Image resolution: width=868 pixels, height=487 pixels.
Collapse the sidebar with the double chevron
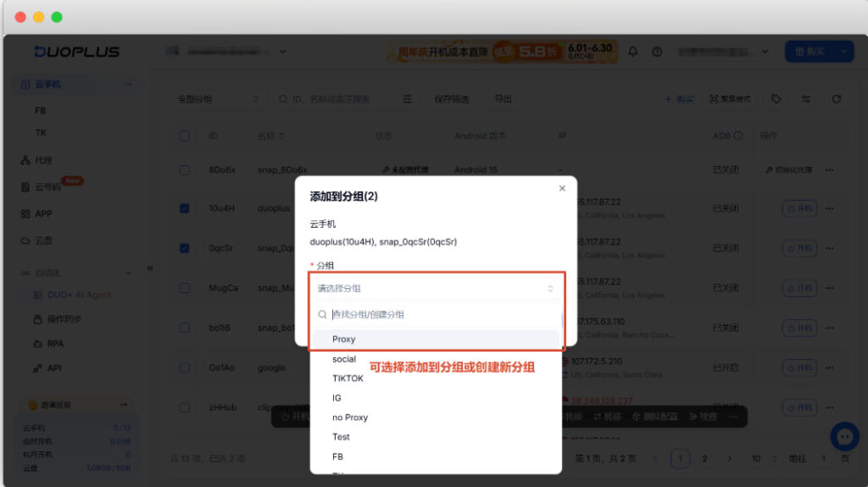tap(150, 268)
